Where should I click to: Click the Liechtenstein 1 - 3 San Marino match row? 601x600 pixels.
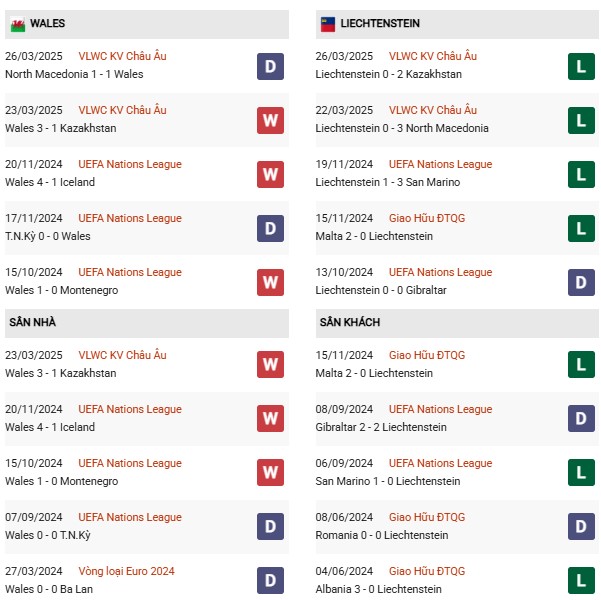[457, 174]
